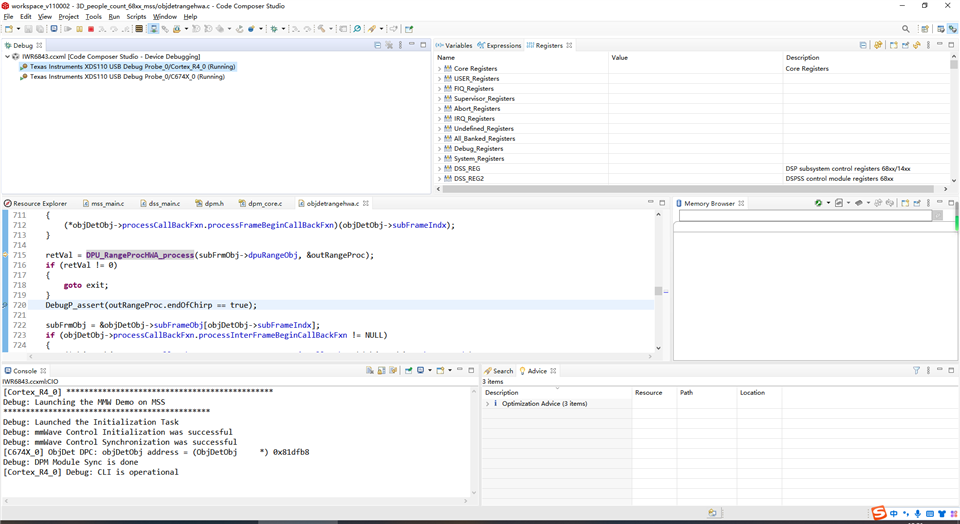Screen dimensions: 960x524
Task: Collapse the IWR6843.ccxml debug session tree
Action: pos(8,57)
